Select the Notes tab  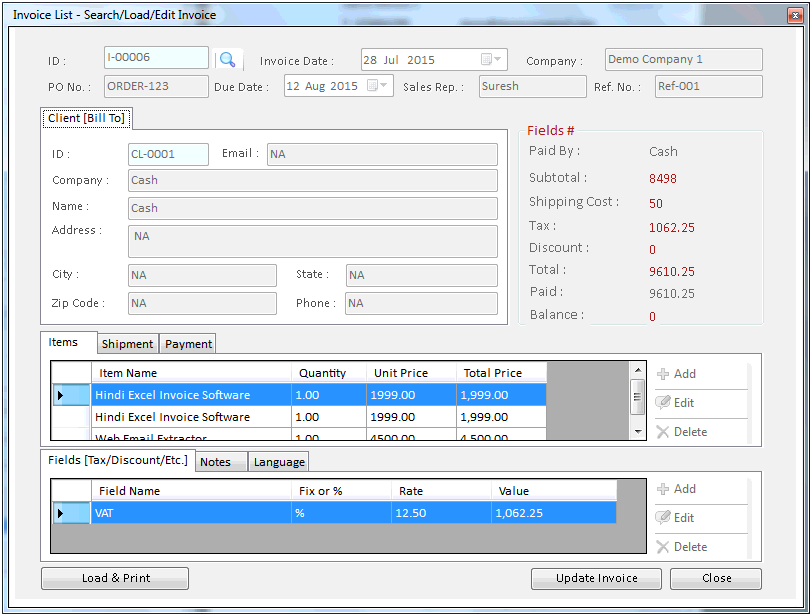click(220, 461)
